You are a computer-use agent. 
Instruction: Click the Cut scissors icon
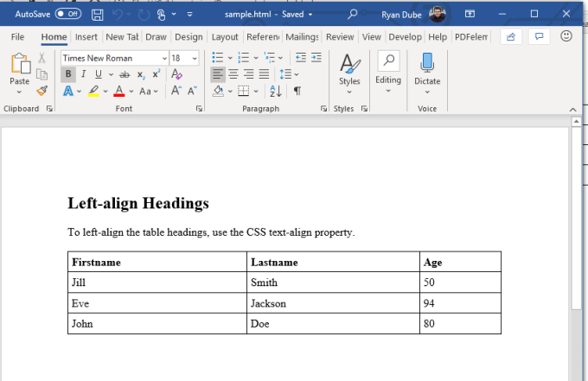pyautogui.click(x=42, y=57)
